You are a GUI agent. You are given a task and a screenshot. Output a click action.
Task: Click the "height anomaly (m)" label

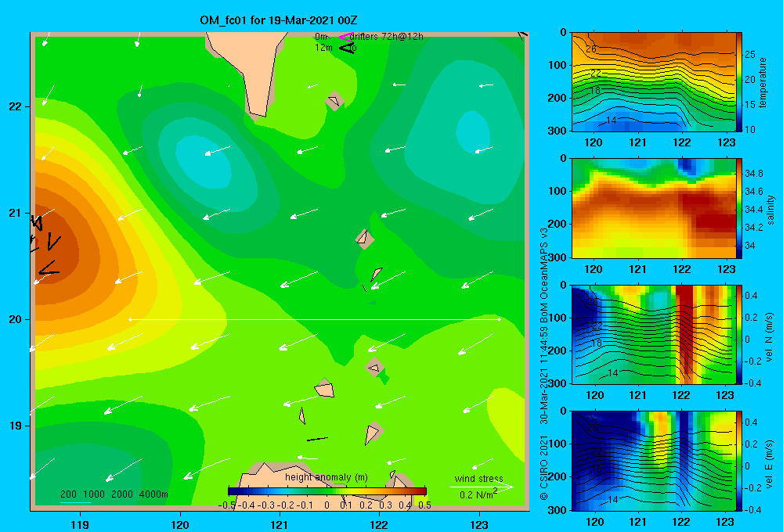(326, 477)
